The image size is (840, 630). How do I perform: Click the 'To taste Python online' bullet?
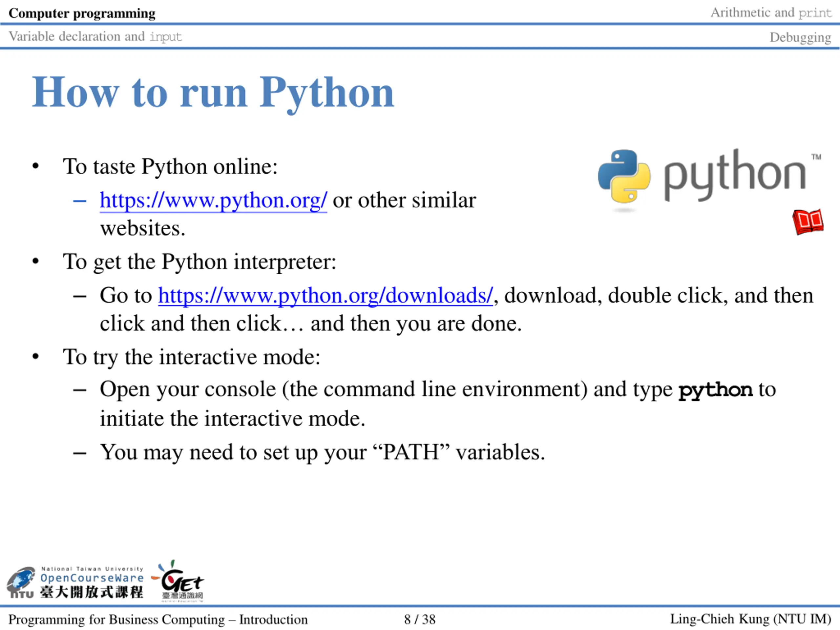(170, 166)
